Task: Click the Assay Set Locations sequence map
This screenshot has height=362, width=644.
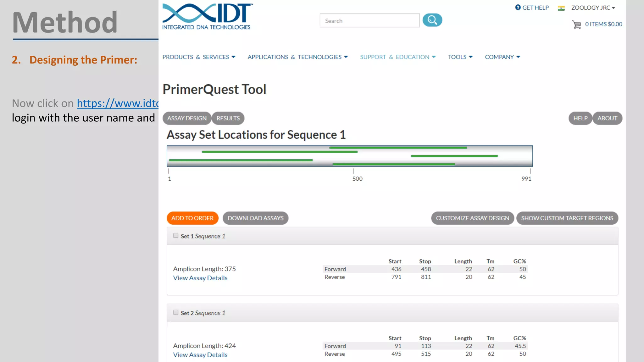Action: pos(350,156)
